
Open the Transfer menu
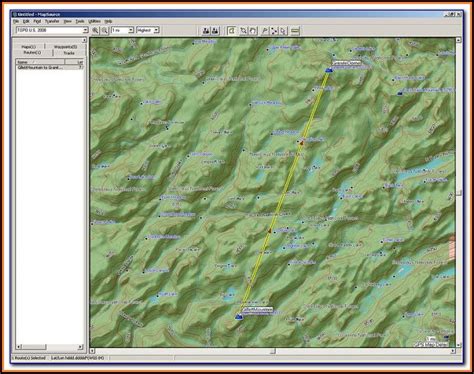coord(52,21)
